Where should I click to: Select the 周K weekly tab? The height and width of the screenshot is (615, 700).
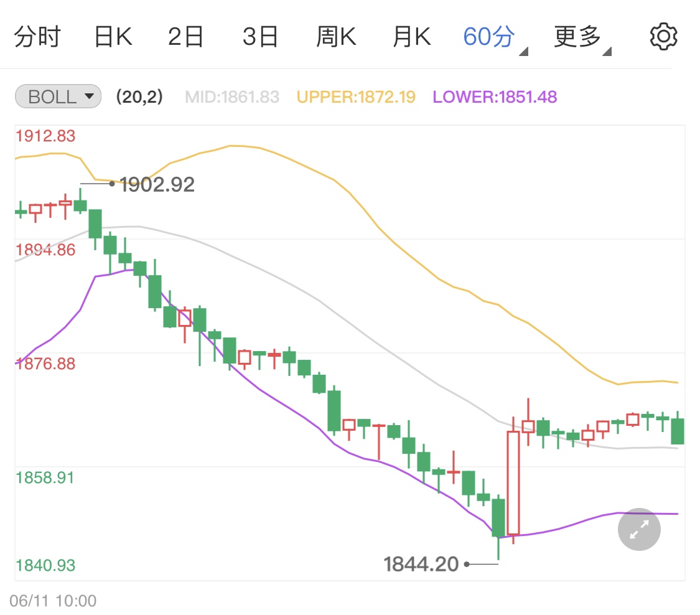pyautogui.click(x=336, y=37)
